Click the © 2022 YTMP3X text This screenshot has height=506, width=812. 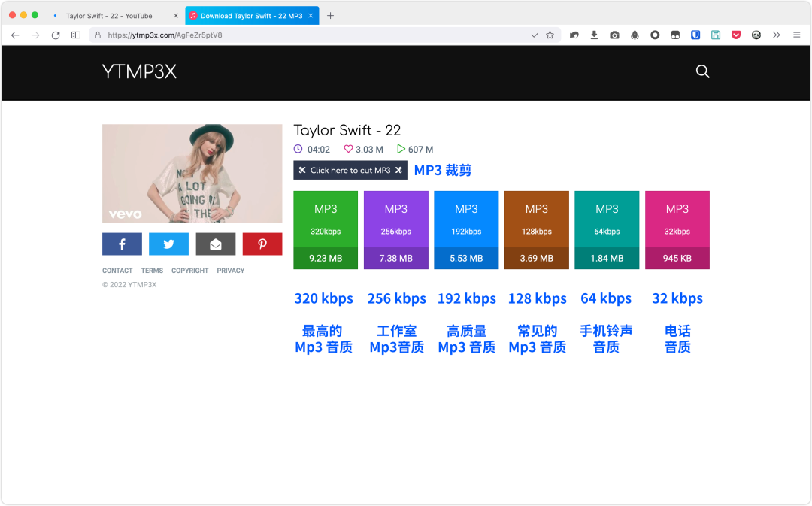click(x=129, y=285)
